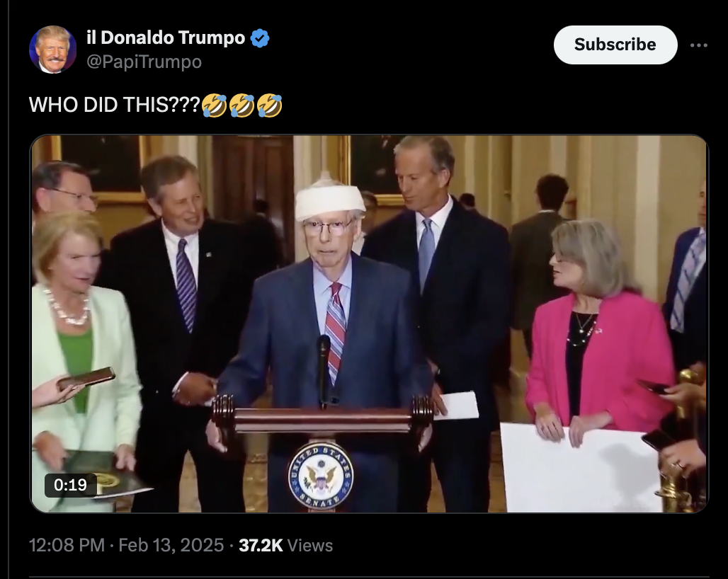Image resolution: width=728 pixels, height=579 pixels.
Task: Click the middle rolling-laughing emoji
Action: coord(242,105)
